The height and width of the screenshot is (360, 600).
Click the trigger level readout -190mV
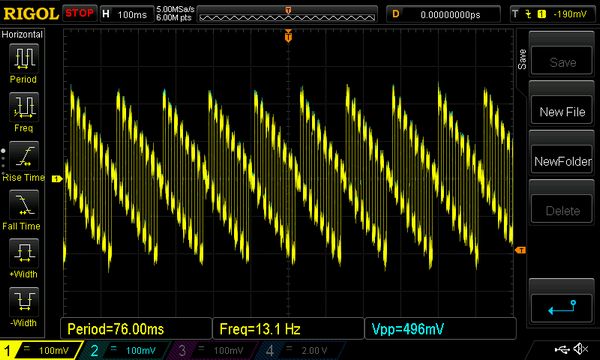(x=570, y=14)
